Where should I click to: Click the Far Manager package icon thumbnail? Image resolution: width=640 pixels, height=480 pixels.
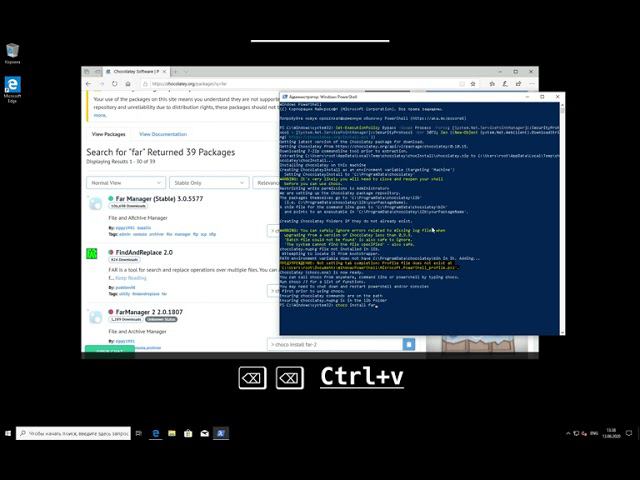[x=96, y=203]
